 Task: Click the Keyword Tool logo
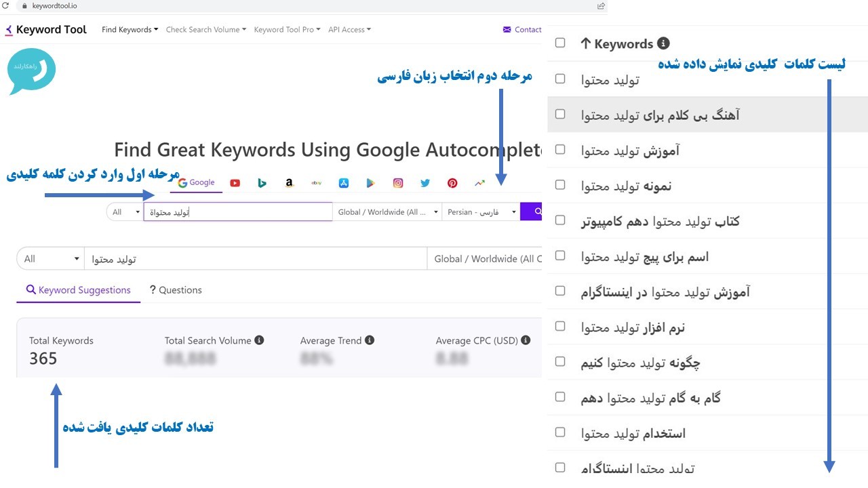pos(46,30)
